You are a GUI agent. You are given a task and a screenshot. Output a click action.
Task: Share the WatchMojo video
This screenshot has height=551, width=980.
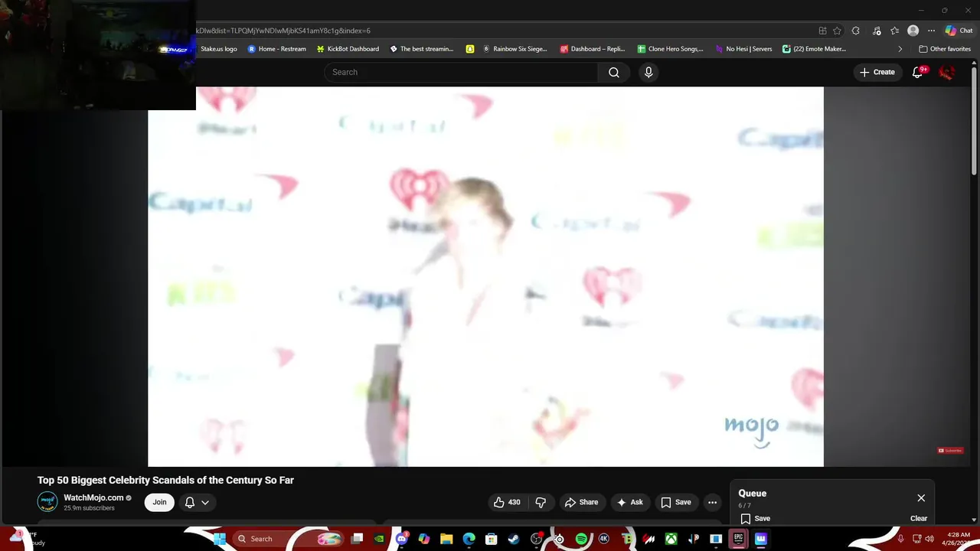(x=581, y=502)
